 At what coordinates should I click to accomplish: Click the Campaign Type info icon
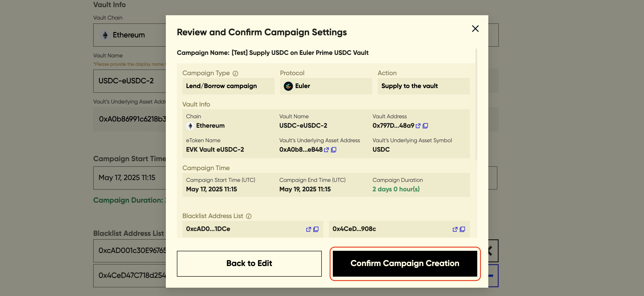coord(235,73)
